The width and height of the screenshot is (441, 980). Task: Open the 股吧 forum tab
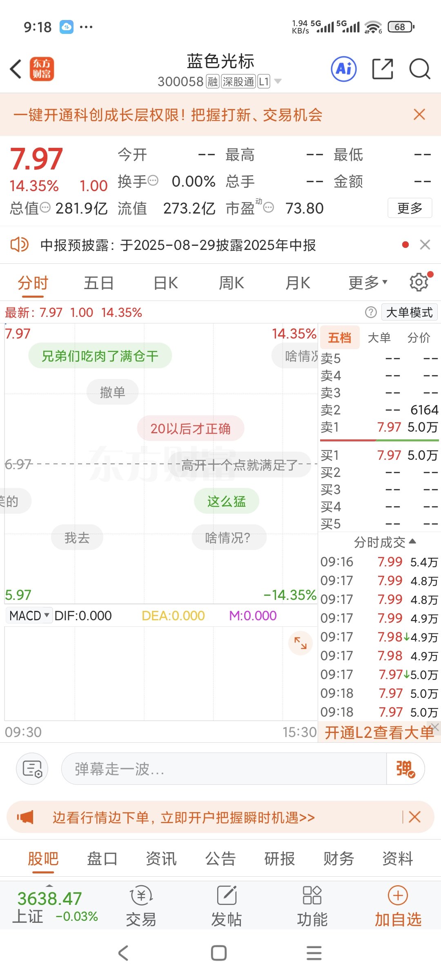43,859
